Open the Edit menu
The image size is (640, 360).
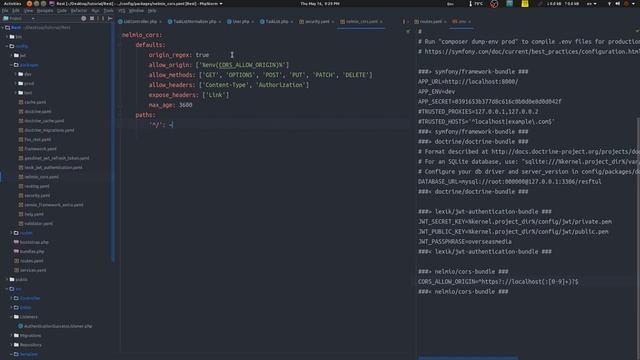click(16, 11)
